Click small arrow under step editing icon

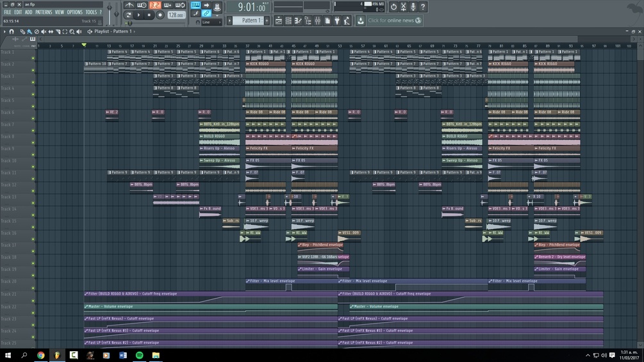pos(217,15)
